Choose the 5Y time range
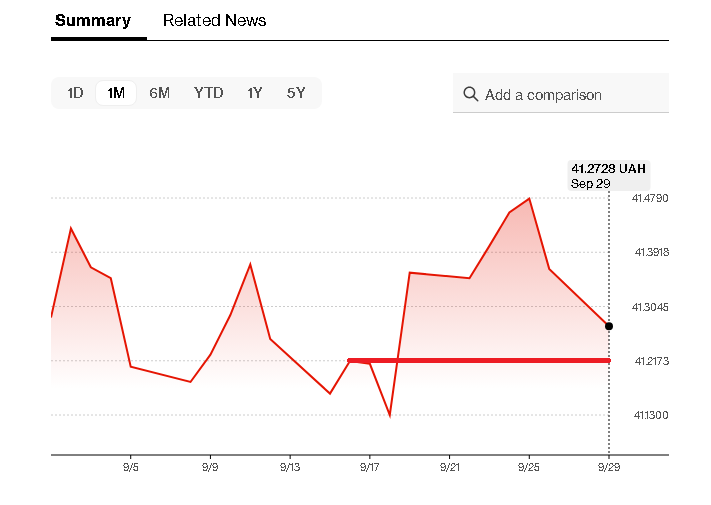Viewport: 711px width, 505px height. click(296, 93)
